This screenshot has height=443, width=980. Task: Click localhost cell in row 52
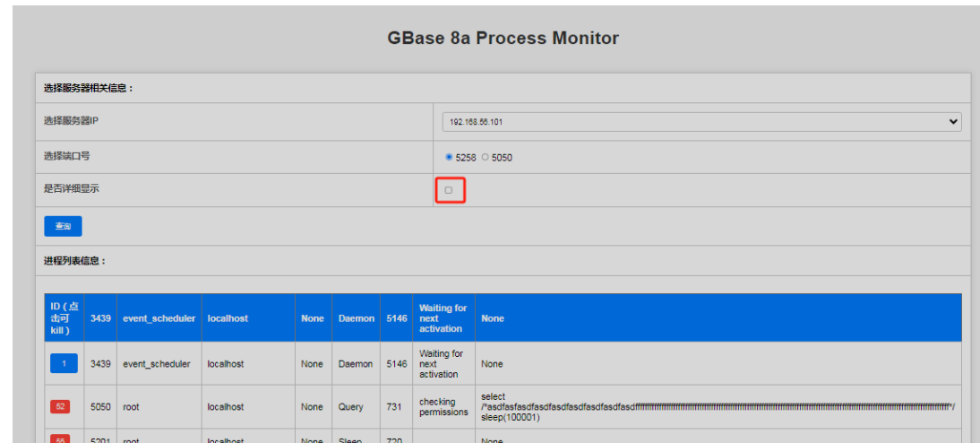(226, 407)
